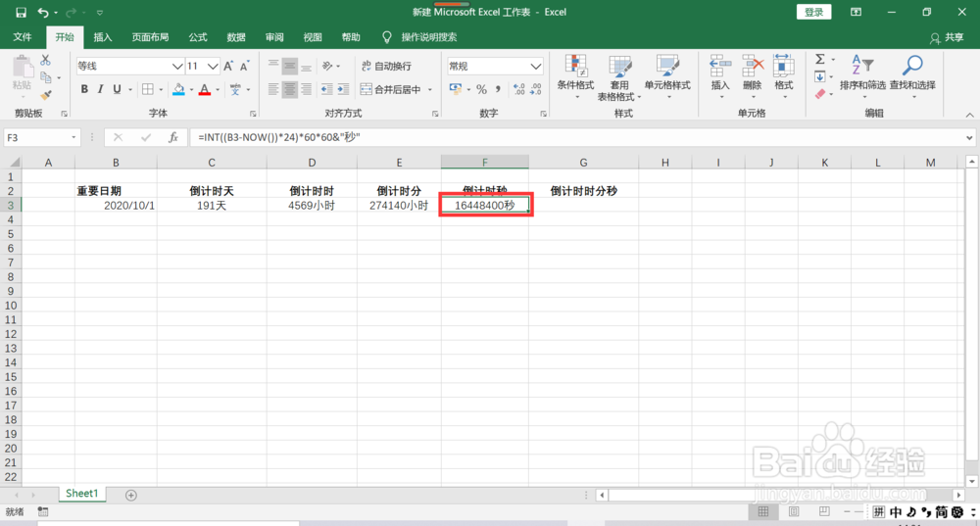Toggle Italic formatting

100,89
